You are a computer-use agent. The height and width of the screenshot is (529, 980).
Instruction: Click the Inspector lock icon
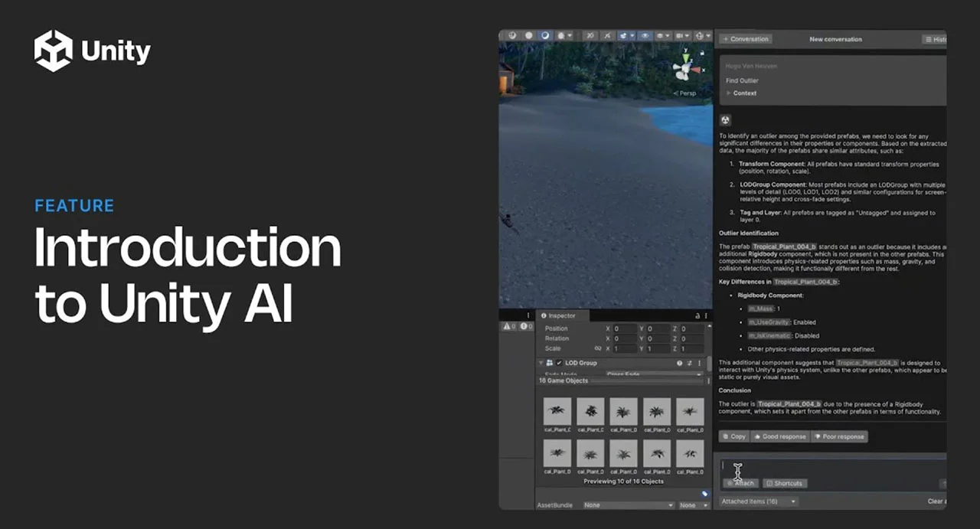697,315
